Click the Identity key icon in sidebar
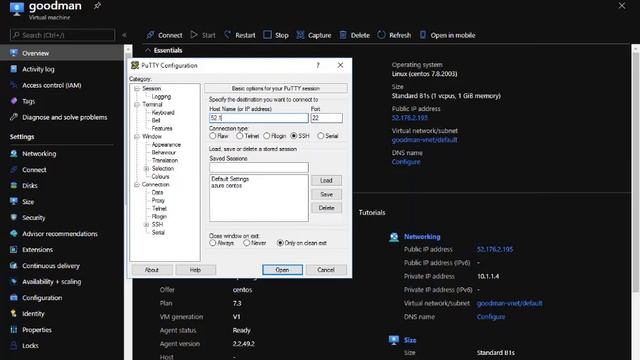640x360 pixels. pyautogui.click(x=14, y=313)
